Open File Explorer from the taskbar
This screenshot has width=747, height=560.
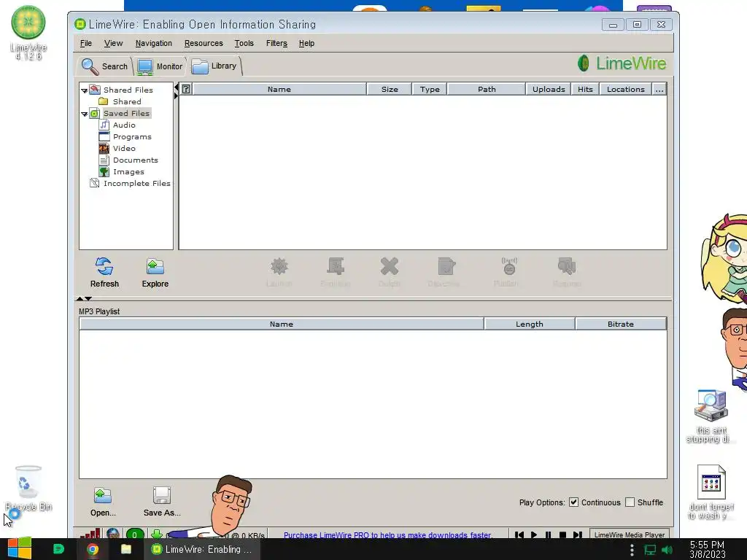(125, 549)
